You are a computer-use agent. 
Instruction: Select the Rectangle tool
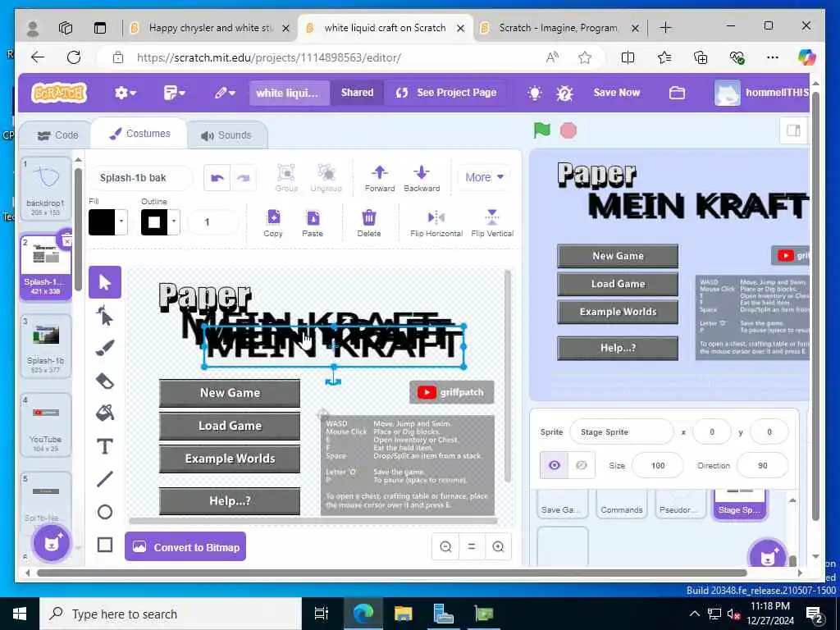pyautogui.click(x=105, y=545)
